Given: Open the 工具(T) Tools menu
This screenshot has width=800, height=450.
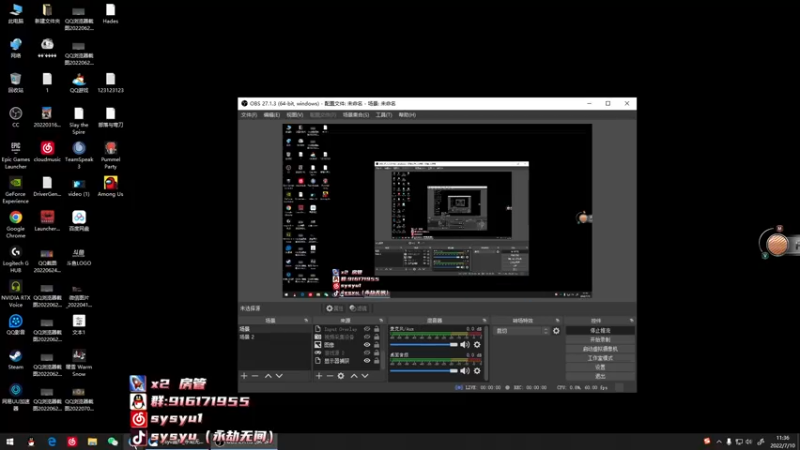Looking at the screenshot, I should [384, 115].
